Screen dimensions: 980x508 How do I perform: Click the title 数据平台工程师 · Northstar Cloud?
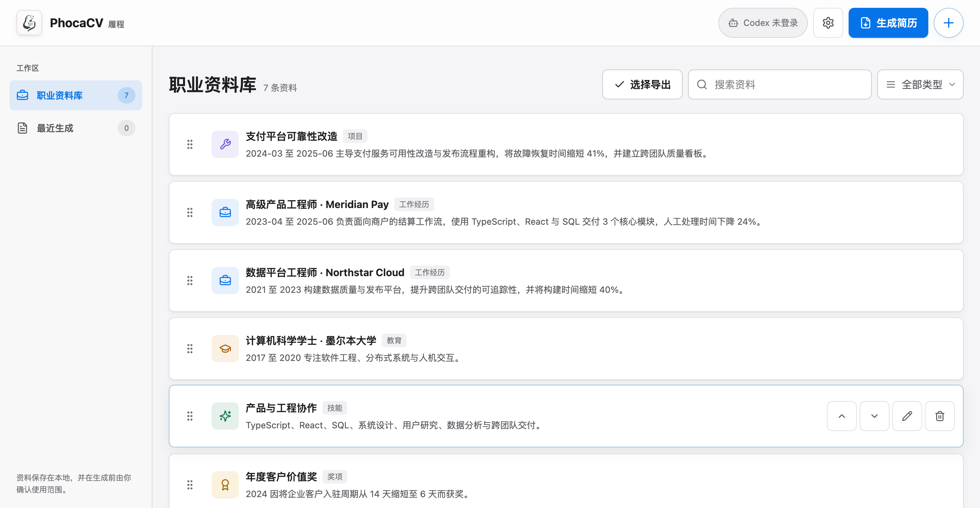(325, 272)
